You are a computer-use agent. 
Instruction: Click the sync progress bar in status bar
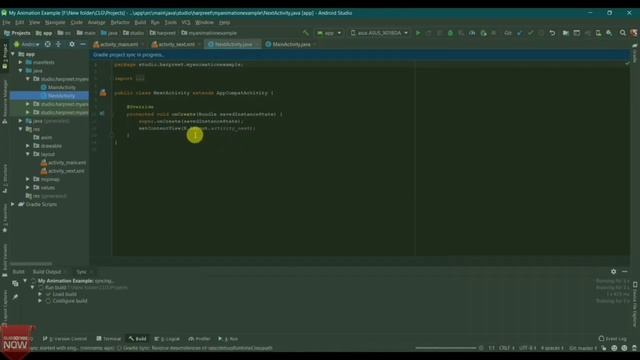tap(446, 348)
